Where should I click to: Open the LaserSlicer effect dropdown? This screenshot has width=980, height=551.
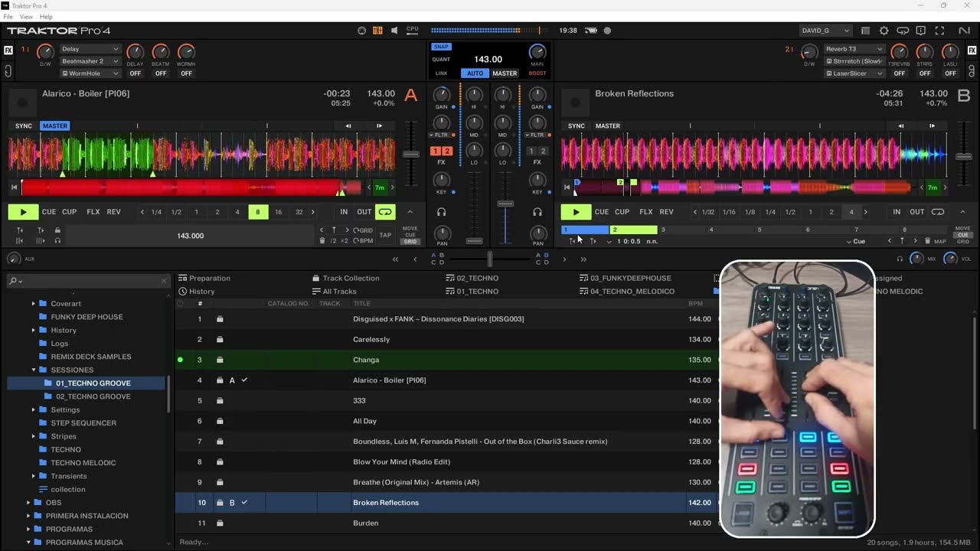click(x=854, y=73)
